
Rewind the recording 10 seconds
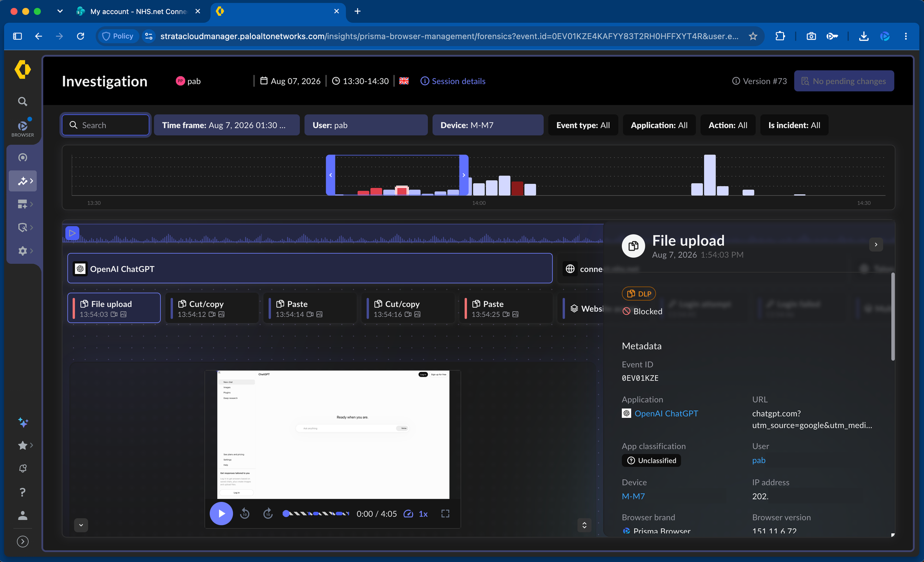click(245, 513)
